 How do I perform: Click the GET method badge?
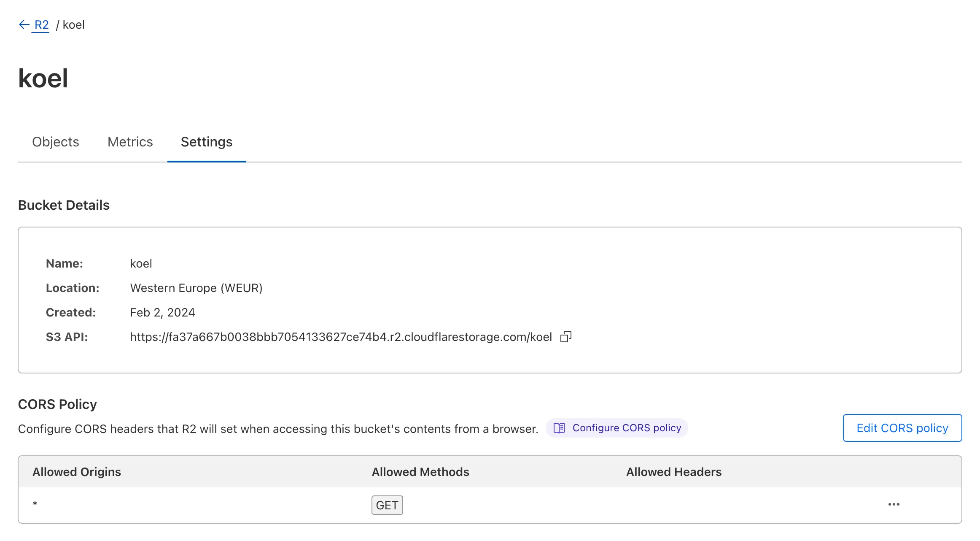point(387,505)
